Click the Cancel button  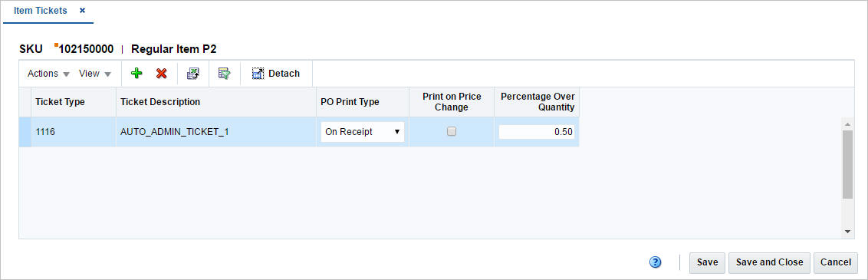coord(835,262)
